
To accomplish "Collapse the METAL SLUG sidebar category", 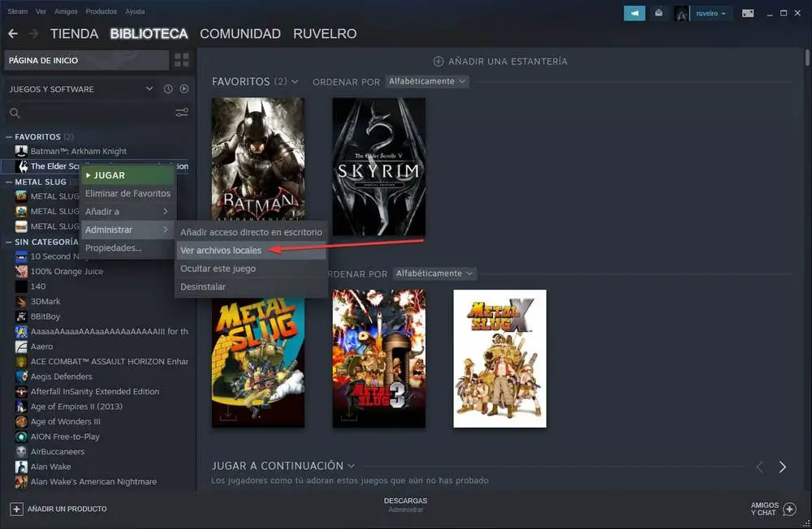I will [9, 182].
